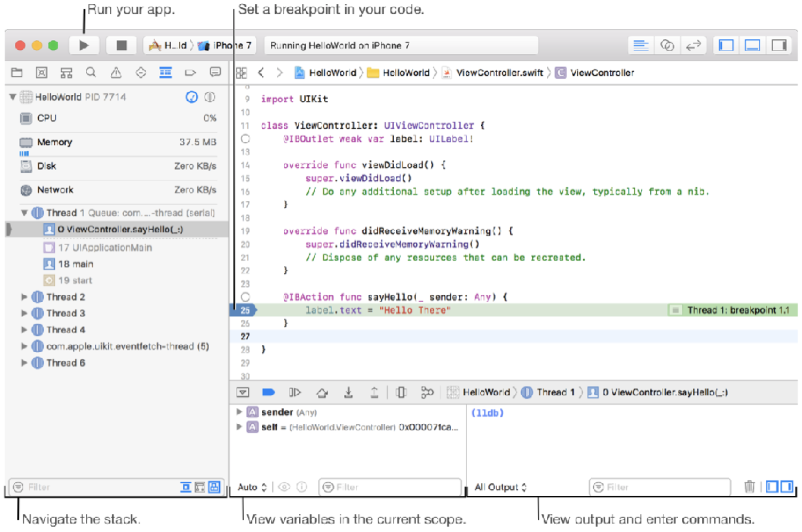
Task: Open the Issue navigator tab
Action: 116,72
